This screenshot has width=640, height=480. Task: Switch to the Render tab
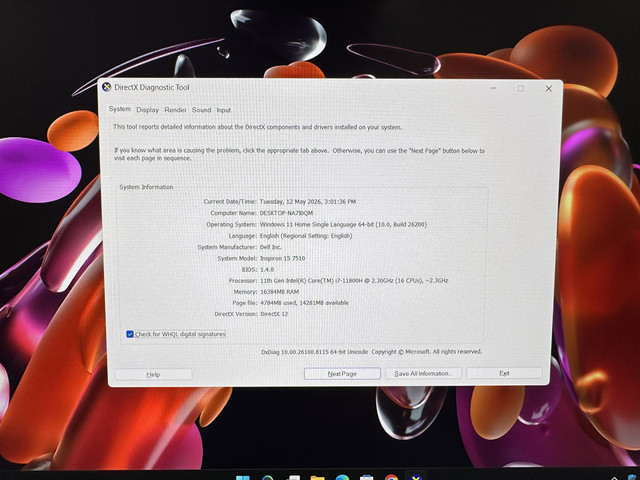coord(176,110)
